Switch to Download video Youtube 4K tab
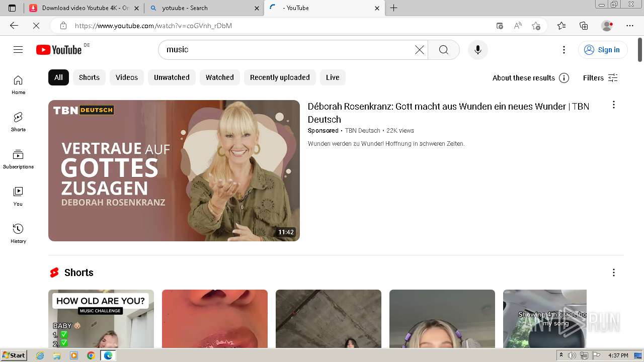This screenshot has width=644, height=362. point(80,8)
